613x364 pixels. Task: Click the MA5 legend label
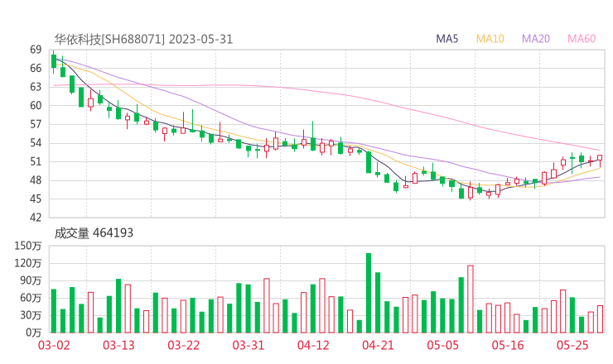tap(446, 39)
